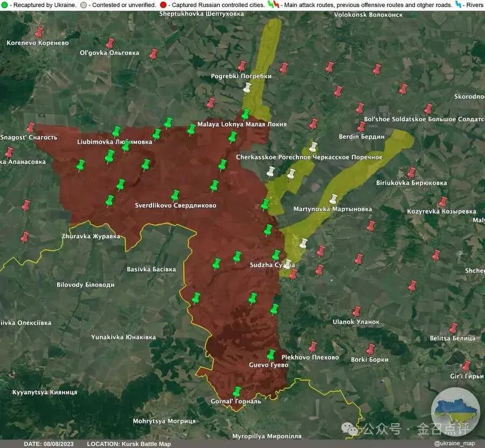This screenshot has width=485, height=448.
Task: Click the '@ukraine_map' credit text
Action: [455, 444]
